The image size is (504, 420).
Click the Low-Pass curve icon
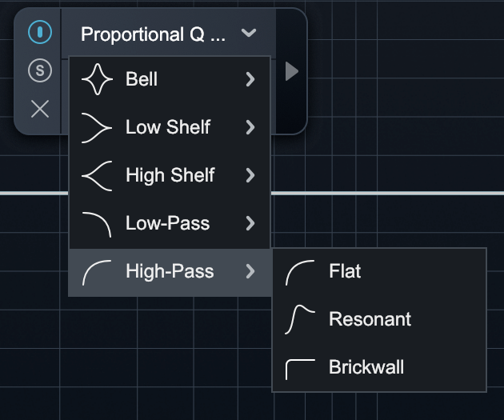pyautogui.click(x=98, y=223)
